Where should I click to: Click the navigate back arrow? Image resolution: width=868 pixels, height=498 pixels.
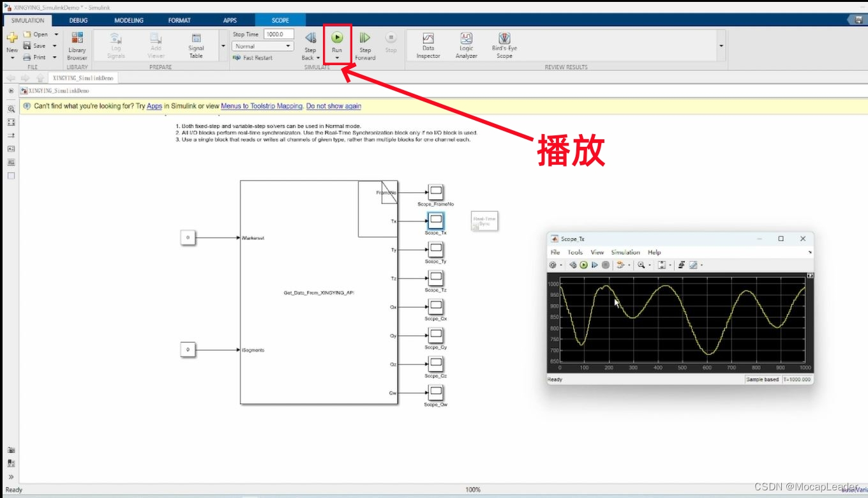coord(10,78)
